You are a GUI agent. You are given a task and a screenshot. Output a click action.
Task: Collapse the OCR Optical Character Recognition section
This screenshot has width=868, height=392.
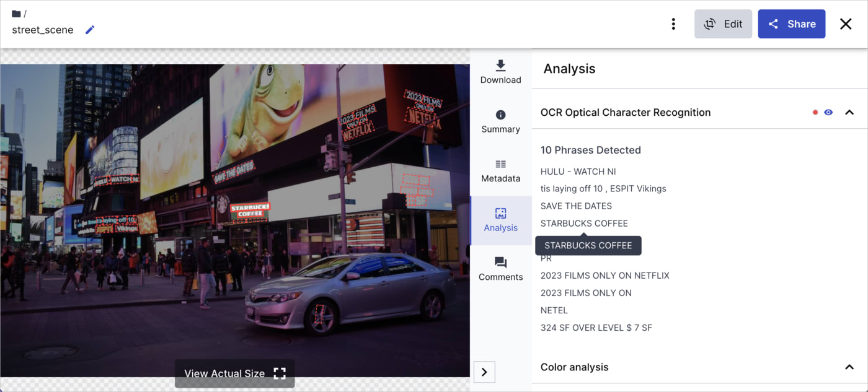tap(849, 113)
